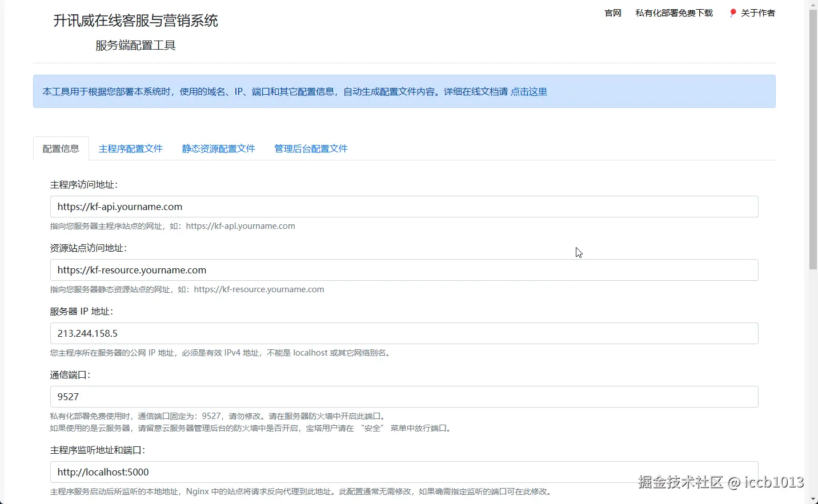Select the 配置信息 tab
This screenshot has height=504, width=818.
coord(61,148)
